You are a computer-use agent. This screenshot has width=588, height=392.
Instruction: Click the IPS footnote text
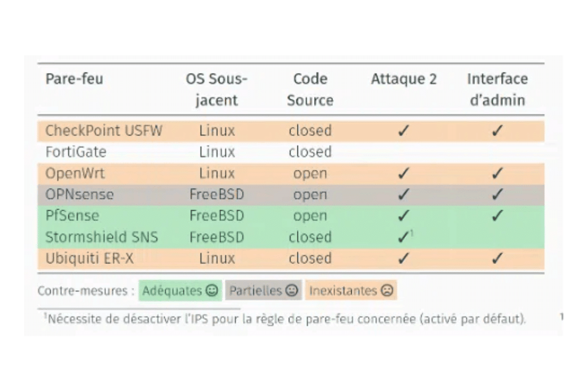point(285,319)
